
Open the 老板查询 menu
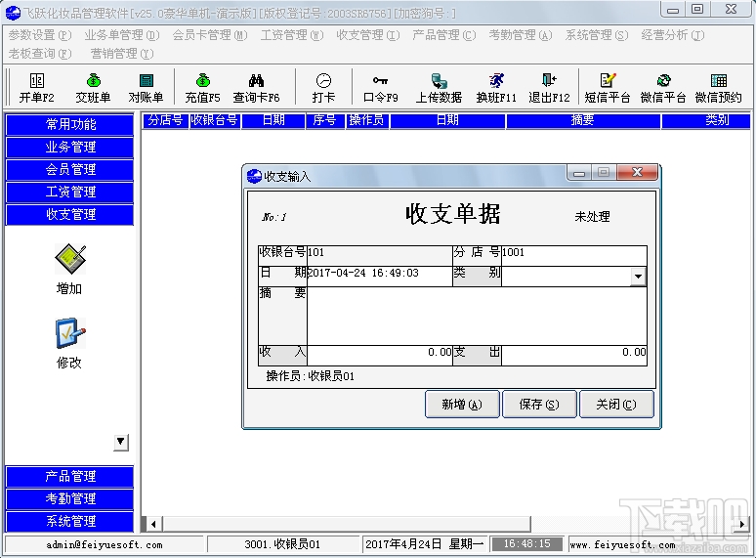[x=40, y=54]
